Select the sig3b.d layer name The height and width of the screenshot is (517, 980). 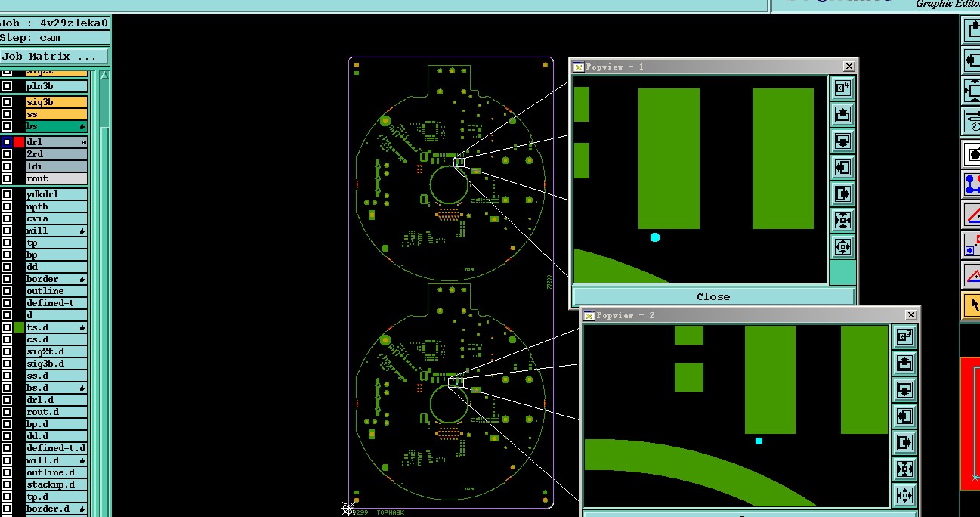click(x=57, y=364)
